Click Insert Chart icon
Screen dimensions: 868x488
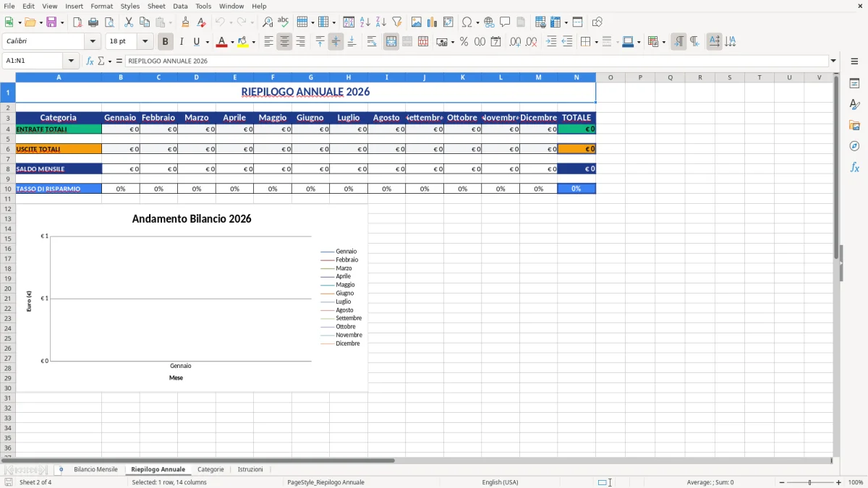pyautogui.click(x=433, y=22)
